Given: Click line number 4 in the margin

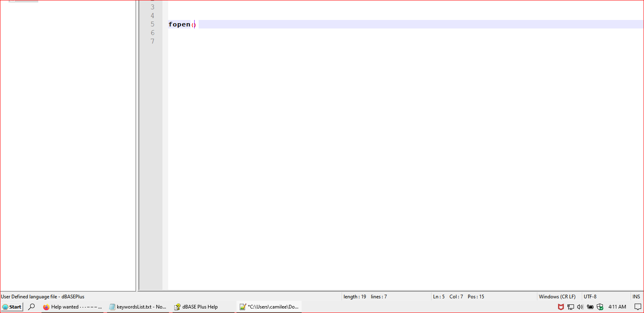Looking at the screenshot, I should point(153,15).
